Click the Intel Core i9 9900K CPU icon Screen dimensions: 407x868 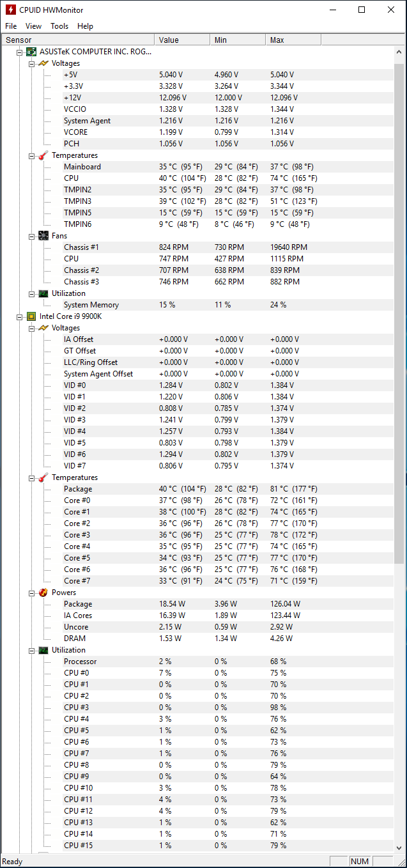point(31,316)
